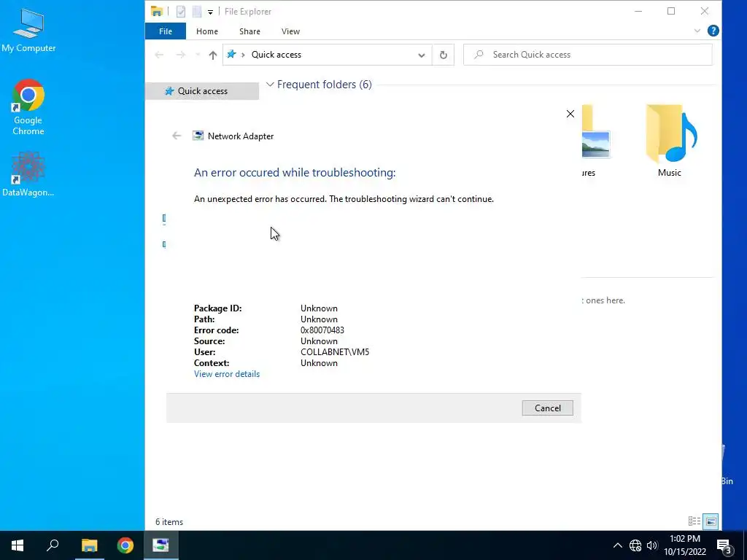
Task: Close the Network Adapter troubleshooter dialog
Action: click(570, 113)
